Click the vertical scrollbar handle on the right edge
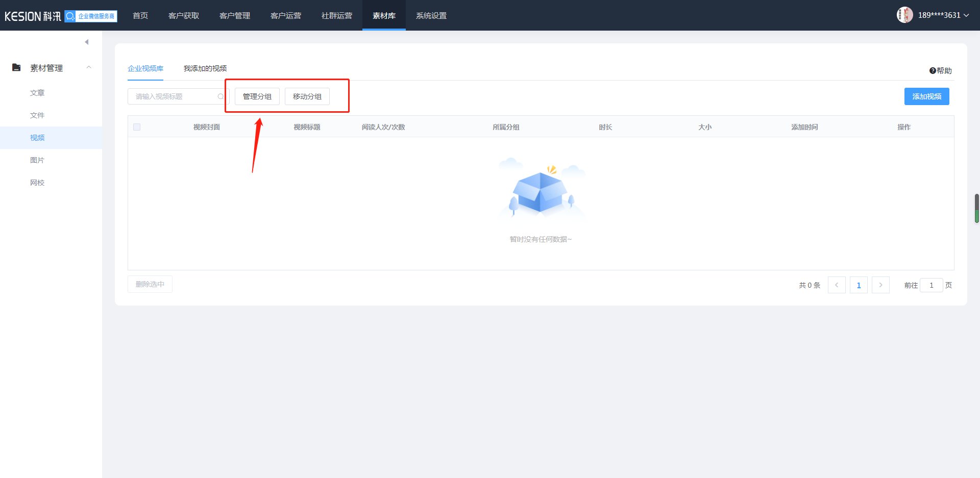This screenshot has height=478, width=980. [x=976, y=208]
